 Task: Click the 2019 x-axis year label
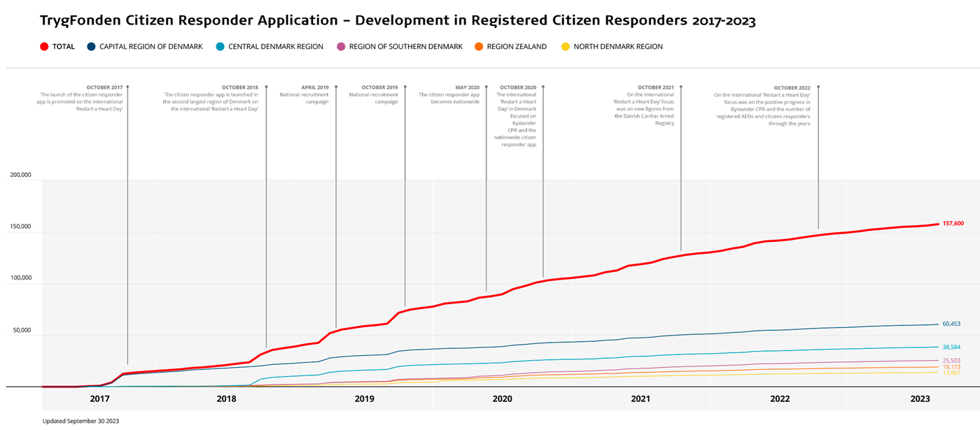point(364,399)
